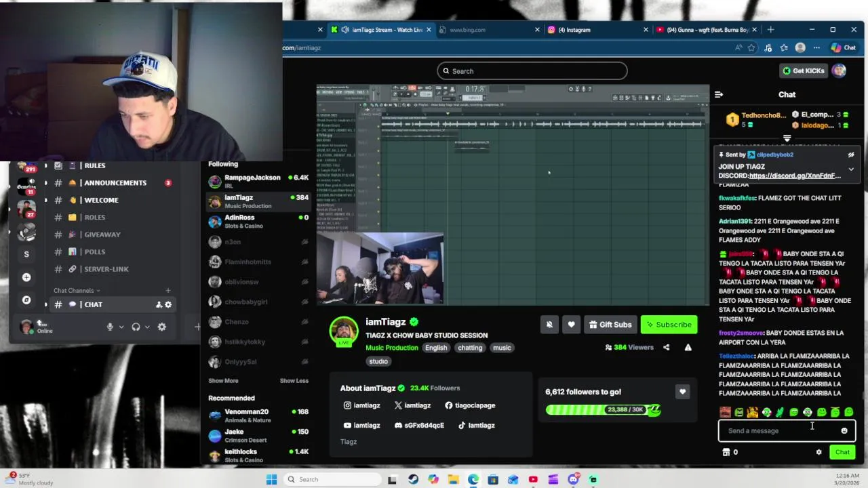Share the iamTiagz stream
Viewport: 868px width, 488px height.
click(666, 348)
